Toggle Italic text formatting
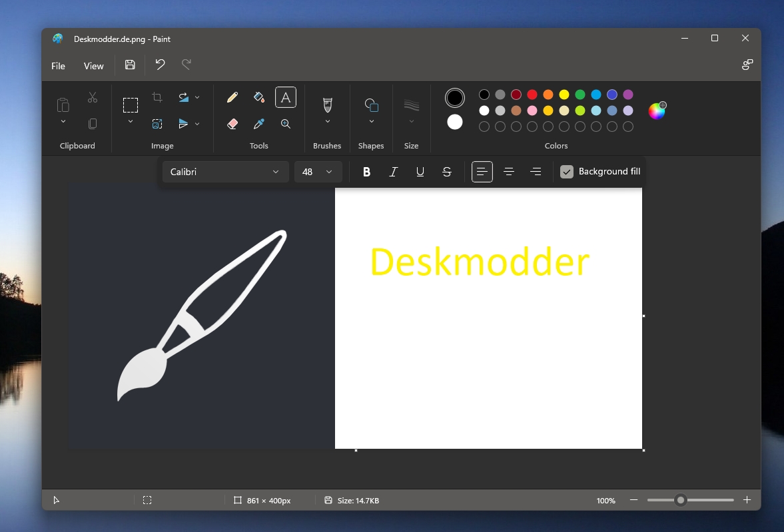 394,172
